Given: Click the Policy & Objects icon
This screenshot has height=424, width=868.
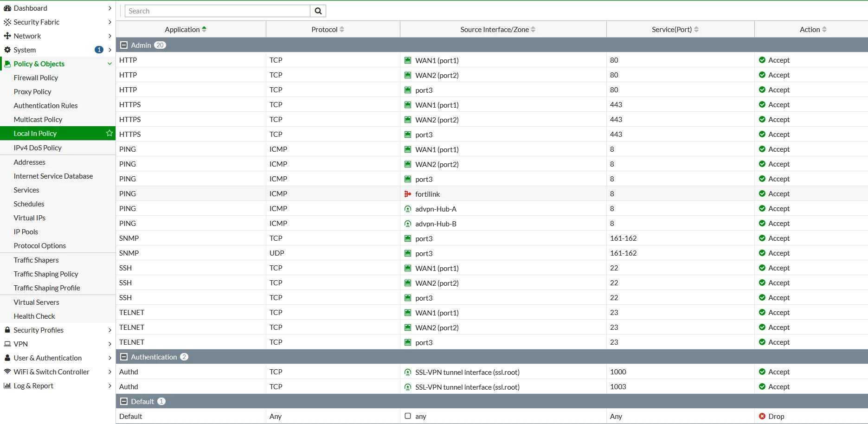Looking at the screenshot, I should [7, 64].
